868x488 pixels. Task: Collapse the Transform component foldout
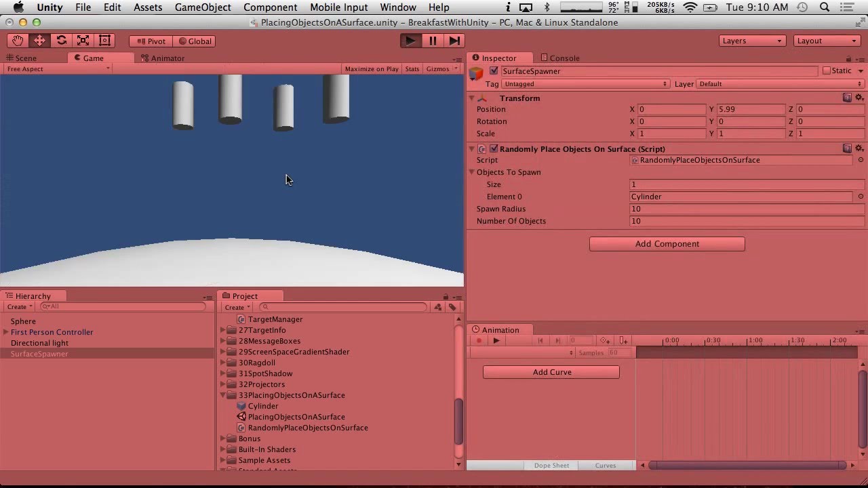click(x=472, y=98)
